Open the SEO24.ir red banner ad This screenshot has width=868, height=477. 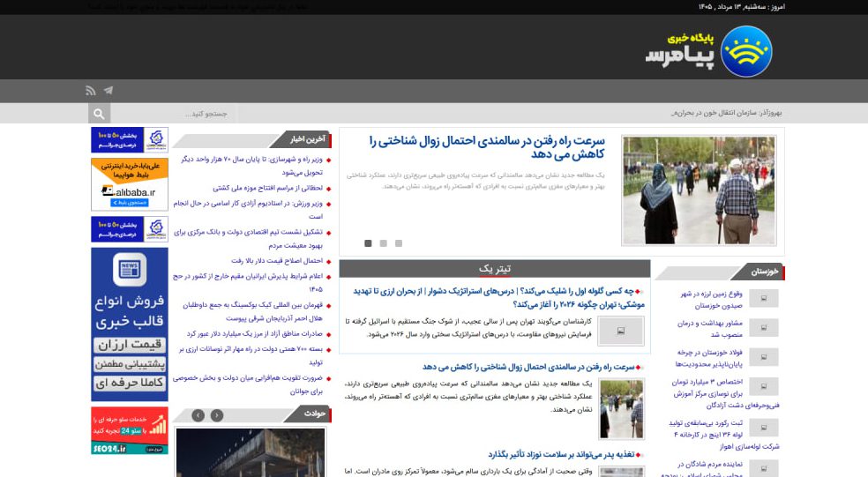click(x=130, y=430)
